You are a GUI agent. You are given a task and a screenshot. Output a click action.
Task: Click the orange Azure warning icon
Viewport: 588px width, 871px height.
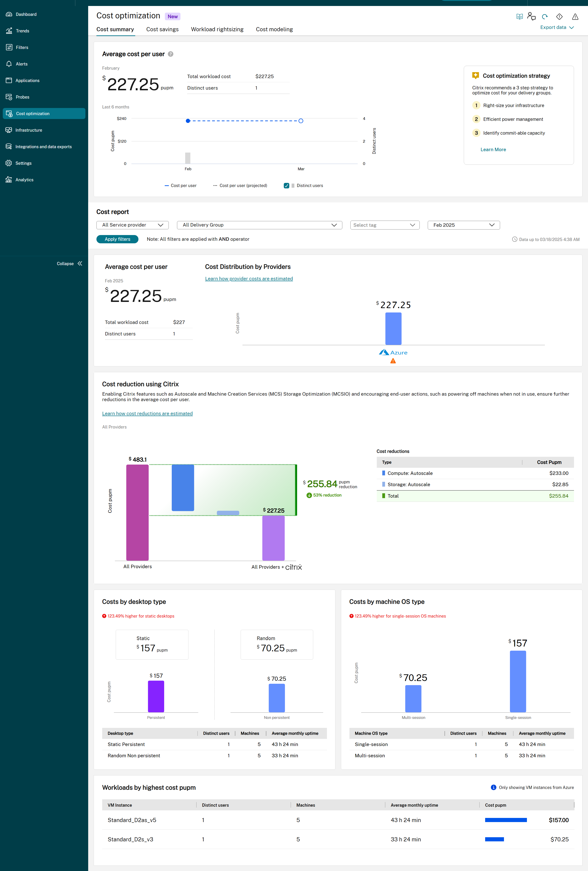click(x=393, y=361)
